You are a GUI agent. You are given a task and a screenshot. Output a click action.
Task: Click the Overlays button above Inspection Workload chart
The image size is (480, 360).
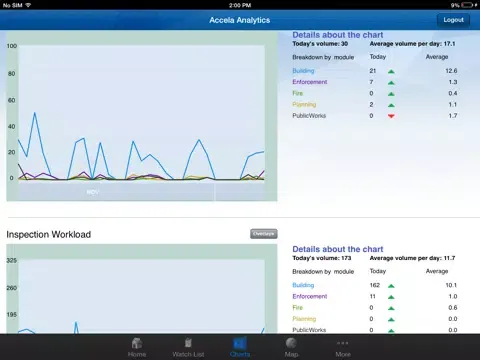pyautogui.click(x=264, y=234)
